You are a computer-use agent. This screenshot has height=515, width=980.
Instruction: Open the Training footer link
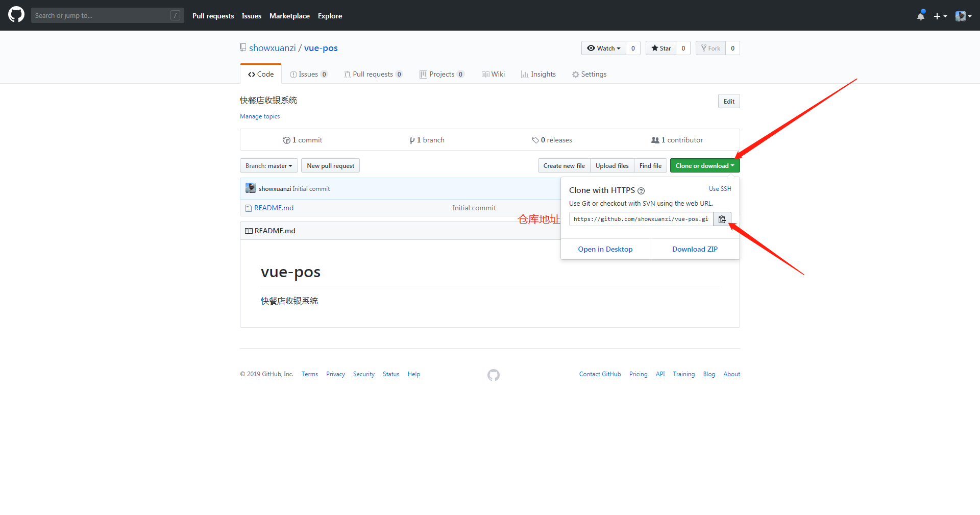tap(683, 374)
